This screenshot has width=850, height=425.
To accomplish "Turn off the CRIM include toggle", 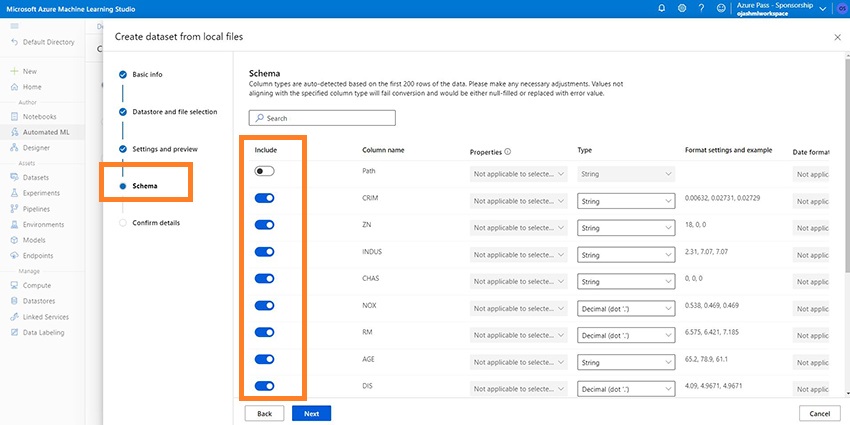I will tap(265, 199).
